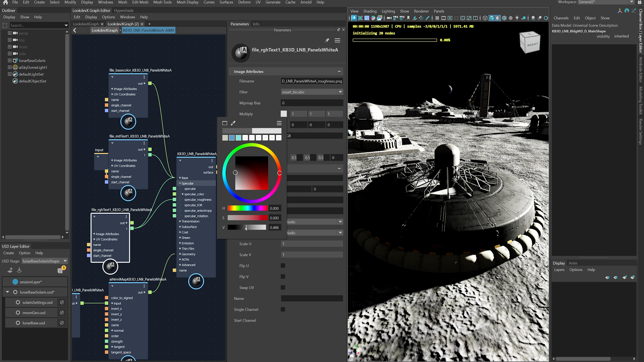Click the filename input field for roughness texture
Image resolution: width=644 pixels, height=362 pixels.
(x=311, y=81)
